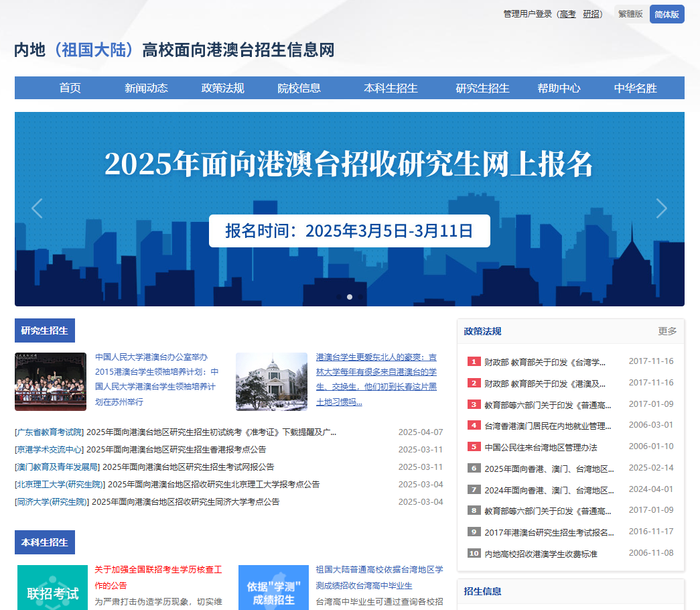Open the 联招考试 teal image tile
700x610 pixels.
[x=52, y=588]
